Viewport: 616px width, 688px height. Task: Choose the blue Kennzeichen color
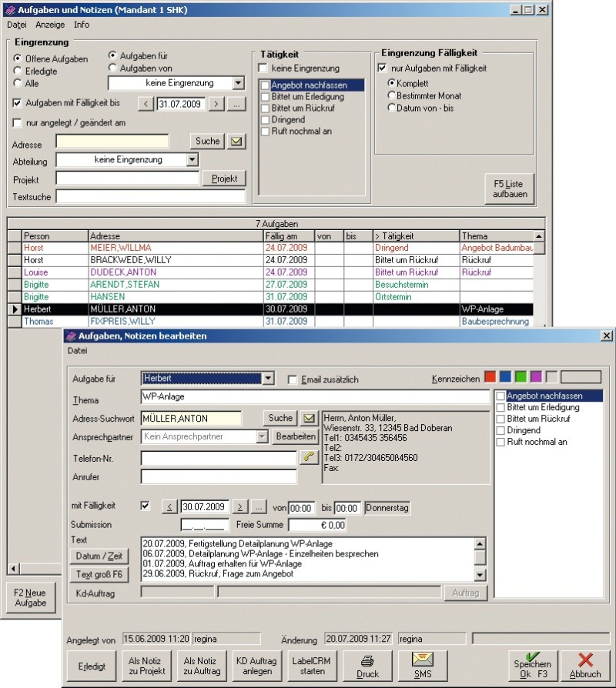tap(505, 377)
